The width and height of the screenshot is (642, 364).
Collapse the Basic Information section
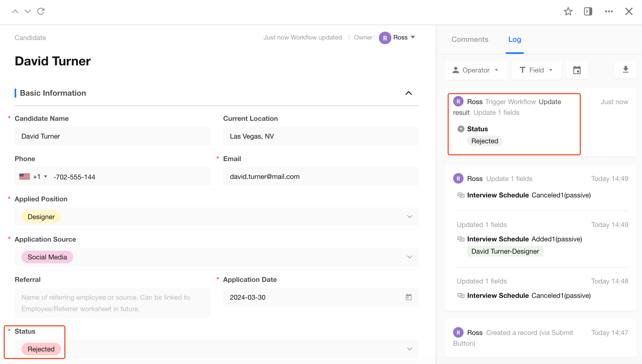[x=409, y=93]
